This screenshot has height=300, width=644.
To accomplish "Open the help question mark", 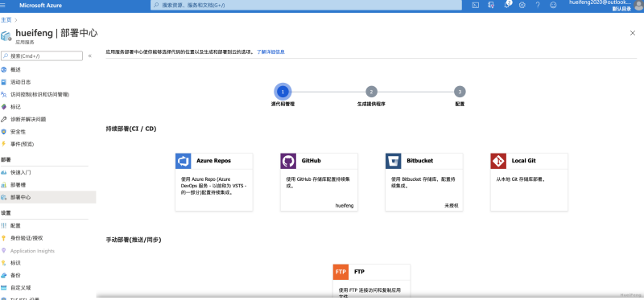I will tap(538, 6).
